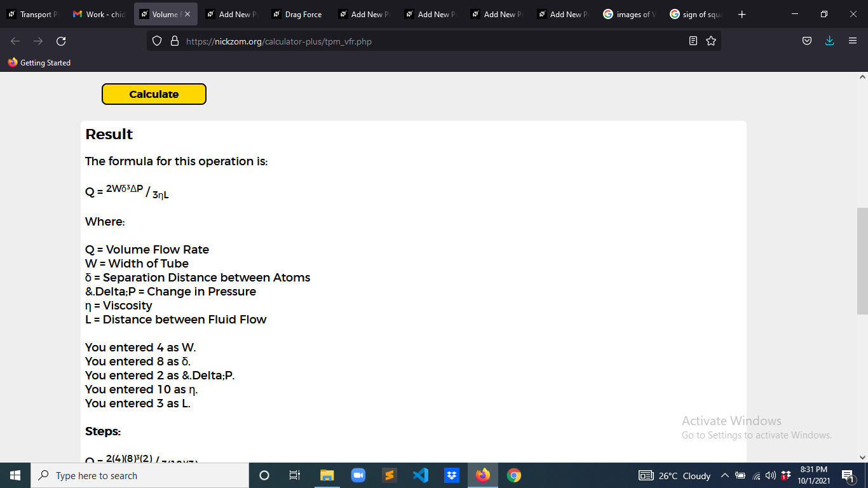This screenshot has height=488, width=868.
Task: Open the Windows Start menu
Action: click(15, 475)
